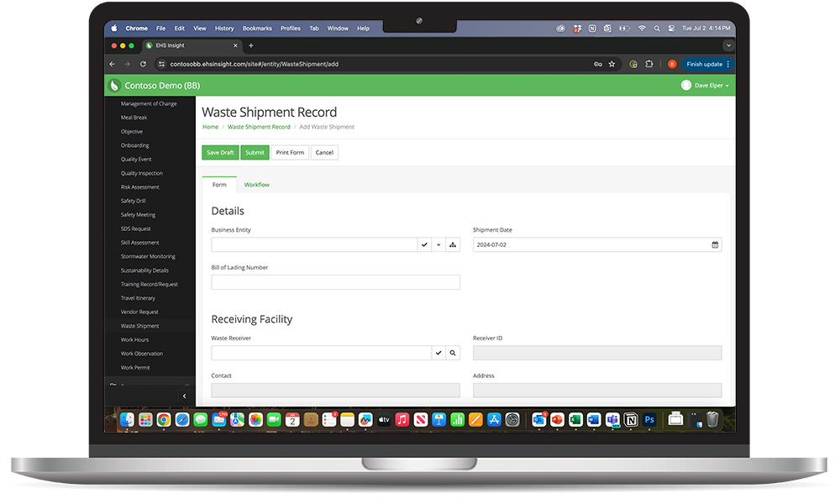This screenshot has width=840, height=504.
Task: Cancel the waste shipment record
Action: click(324, 153)
